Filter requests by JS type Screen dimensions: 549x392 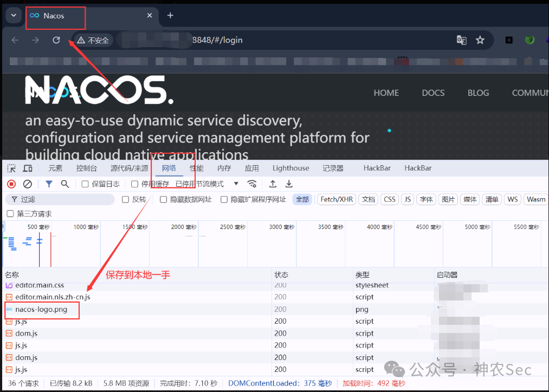click(x=408, y=199)
